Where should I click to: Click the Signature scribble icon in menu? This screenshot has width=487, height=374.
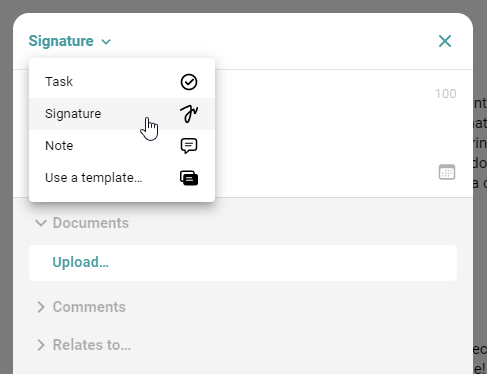click(189, 114)
